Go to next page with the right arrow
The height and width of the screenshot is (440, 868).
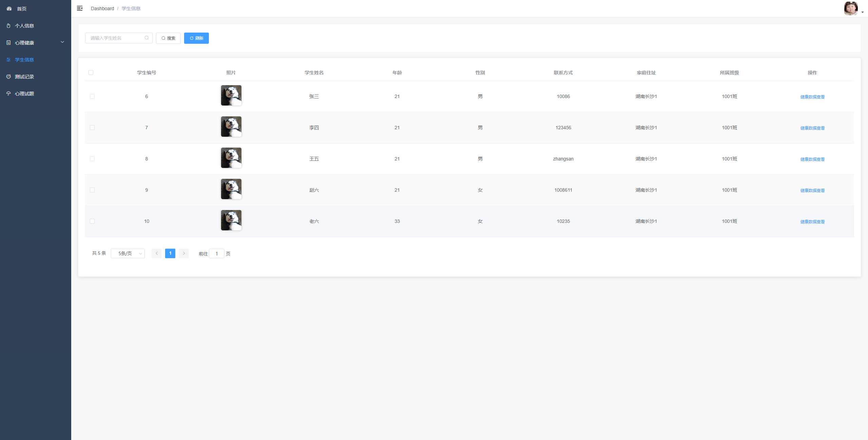coord(184,253)
